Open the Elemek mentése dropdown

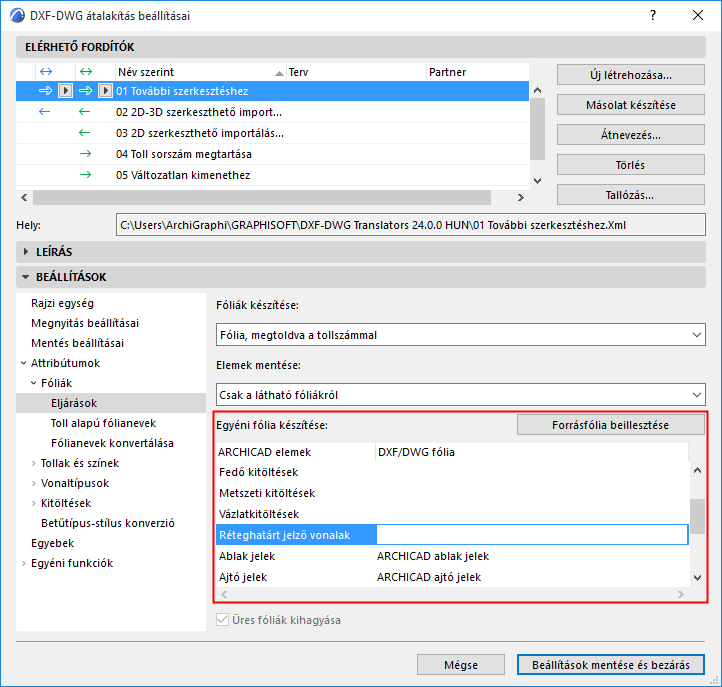click(x=460, y=395)
